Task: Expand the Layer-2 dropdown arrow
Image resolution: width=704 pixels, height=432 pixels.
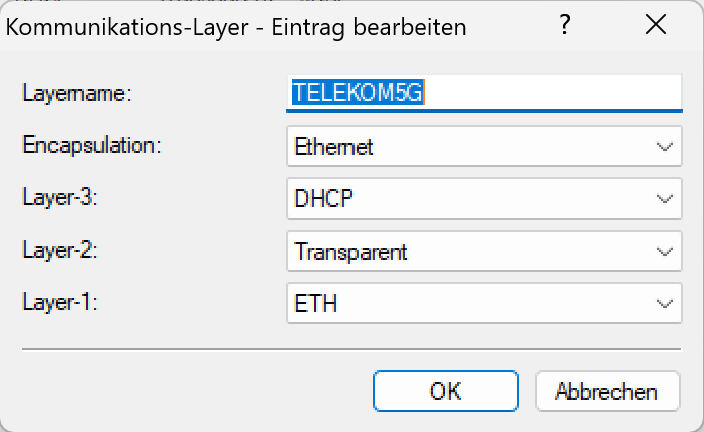Action: pos(665,251)
